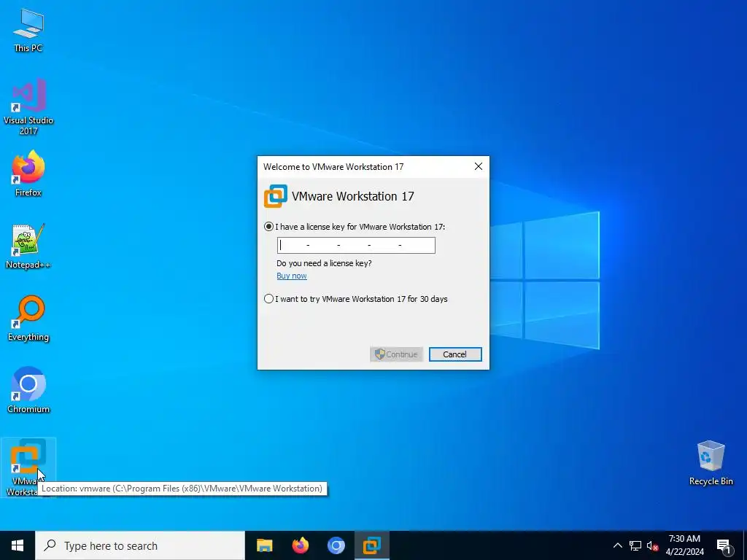Open the notification center icon
The image size is (747, 560).
(724, 545)
